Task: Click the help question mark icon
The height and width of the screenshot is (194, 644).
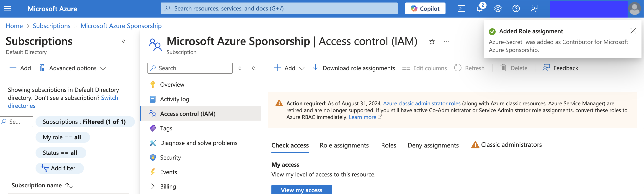Action: coord(516,8)
